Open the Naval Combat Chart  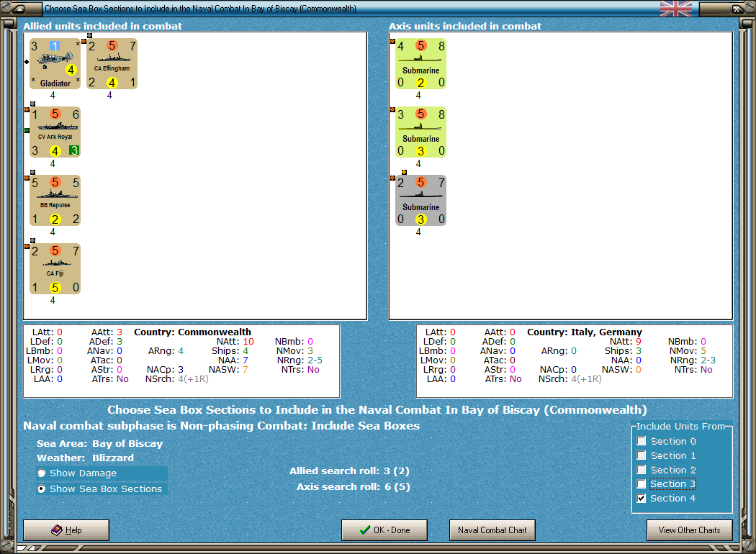click(492, 530)
